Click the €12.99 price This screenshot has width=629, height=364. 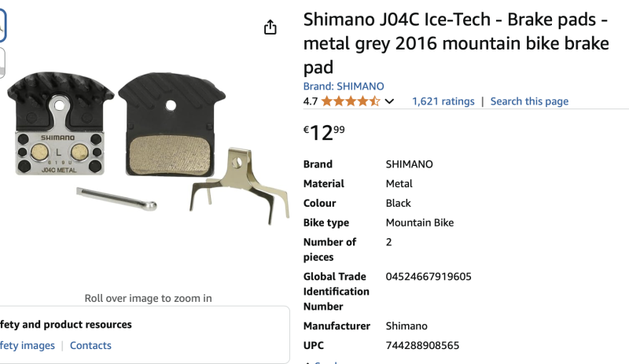[x=324, y=133]
